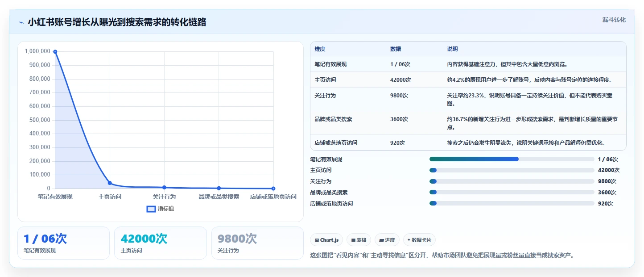Click the 1 / 06次 table cell
The width and height of the screenshot is (644, 277).
400,64
